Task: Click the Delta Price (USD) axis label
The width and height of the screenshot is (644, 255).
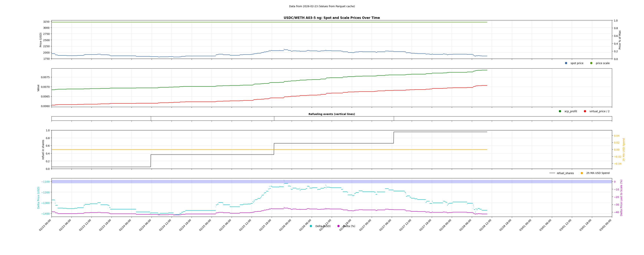Action: [39, 198]
